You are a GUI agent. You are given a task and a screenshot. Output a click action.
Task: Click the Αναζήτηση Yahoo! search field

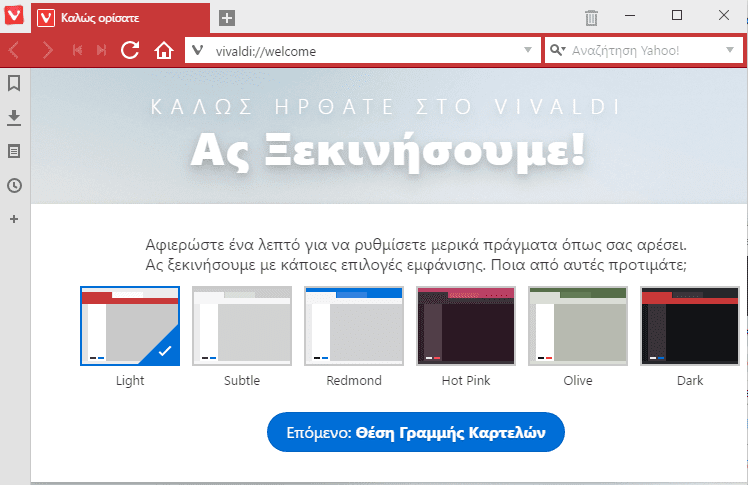click(x=644, y=50)
